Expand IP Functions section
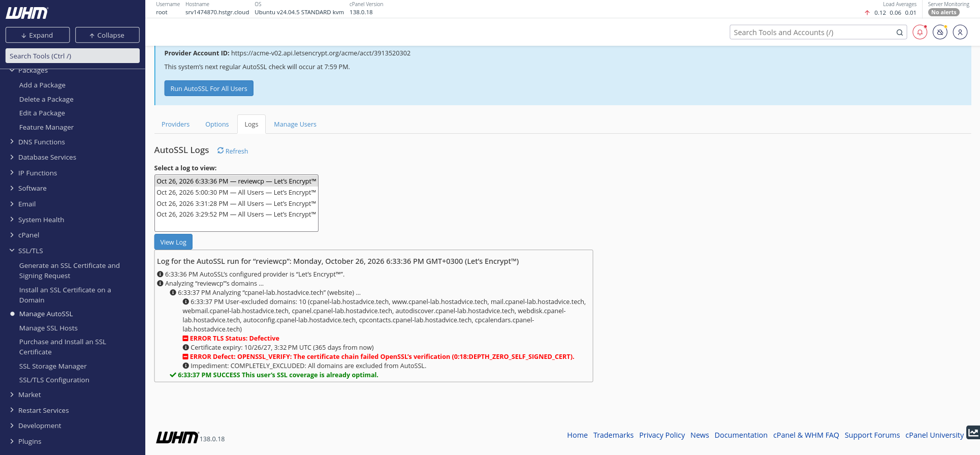The width and height of the screenshot is (980, 455). [x=38, y=173]
